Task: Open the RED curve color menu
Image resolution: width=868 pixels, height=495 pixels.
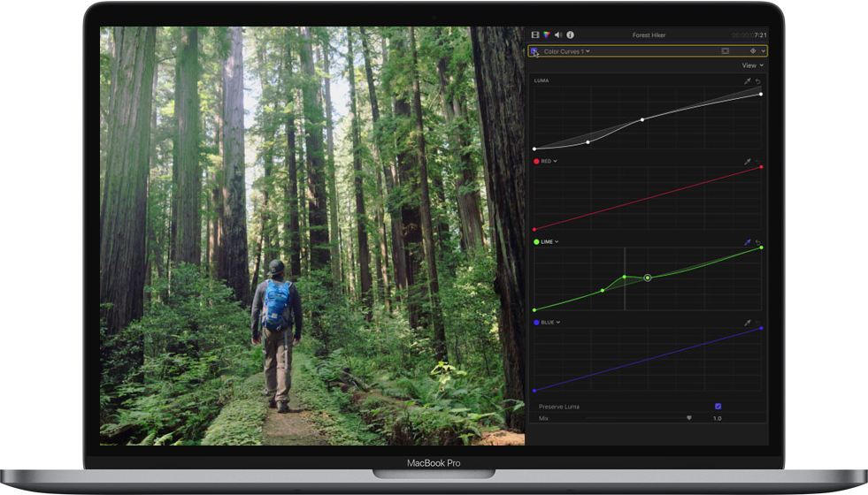Action: point(549,162)
